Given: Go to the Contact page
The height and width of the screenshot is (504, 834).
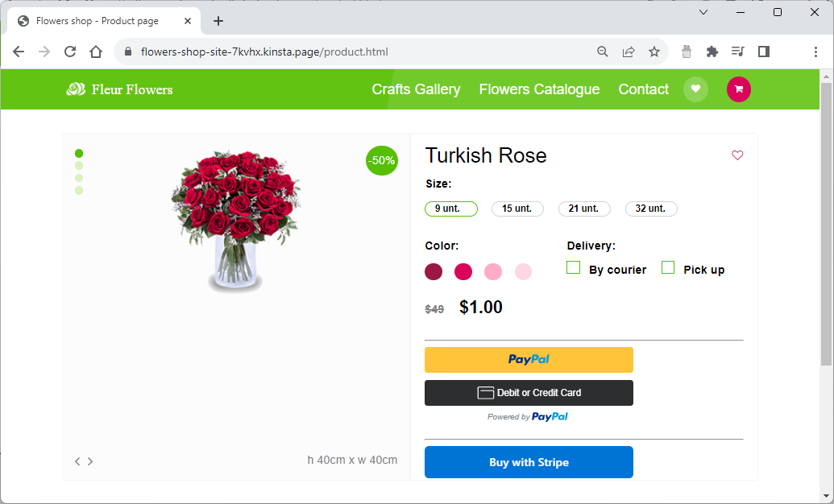Looking at the screenshot, I should pyautogui.click(x=643, y=89).
